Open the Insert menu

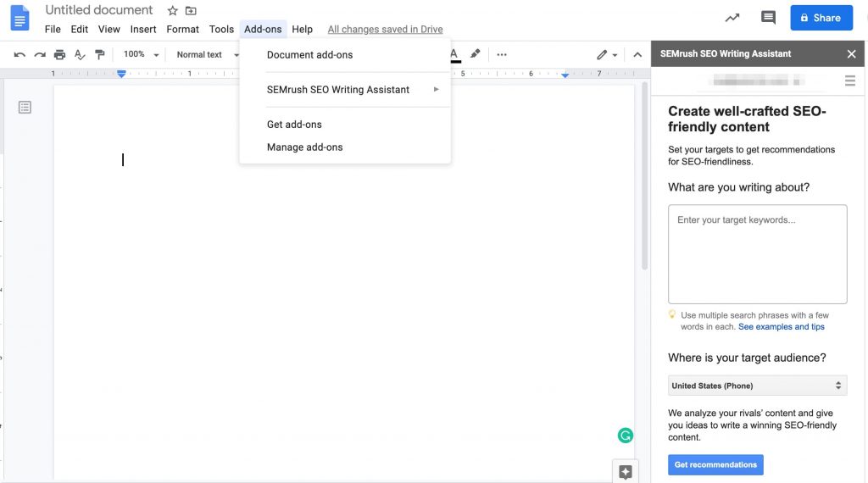click(x=143, y=30)
